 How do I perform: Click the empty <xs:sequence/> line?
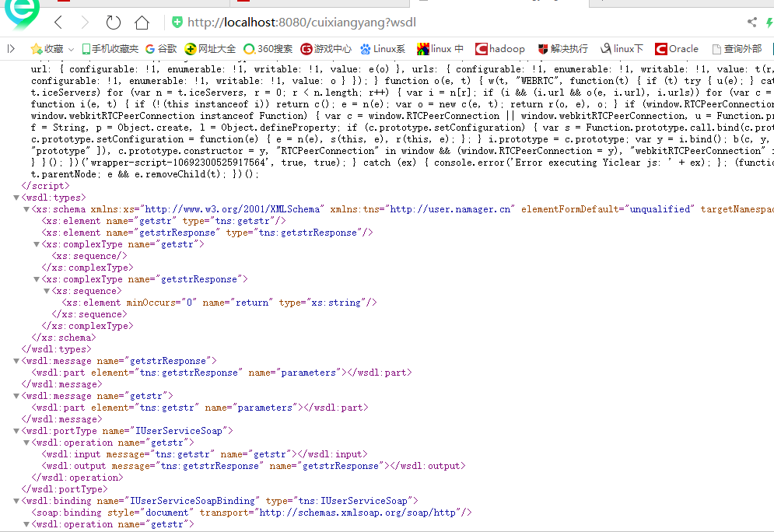click(89, 256)
